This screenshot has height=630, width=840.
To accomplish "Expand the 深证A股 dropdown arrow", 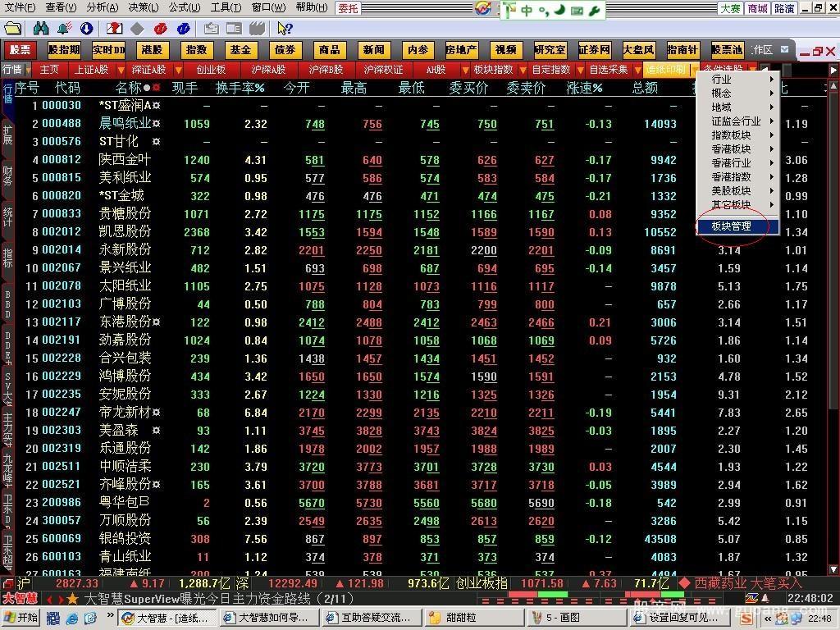I will coord(178,71).
